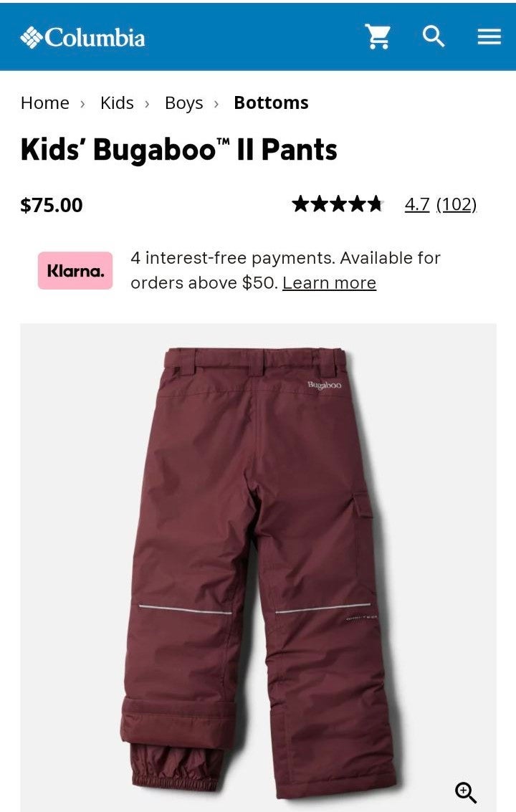This screenshot has width=516, height=812.
Task: Click the five-star rating graphic
Action: (338, 204)
